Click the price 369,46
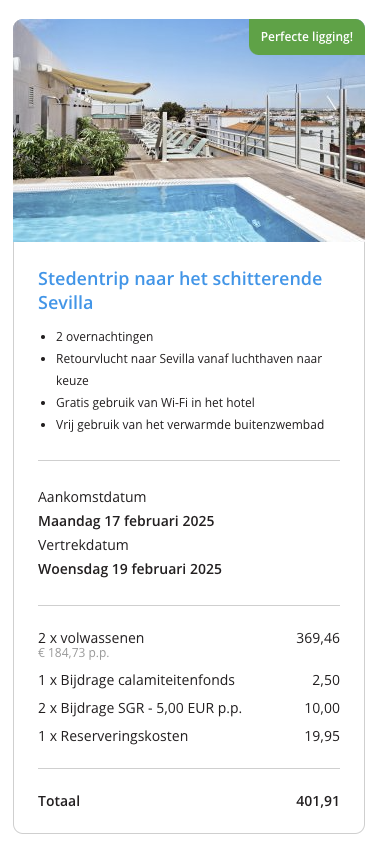This screenshot has width=380, height=842. point(318,638)
